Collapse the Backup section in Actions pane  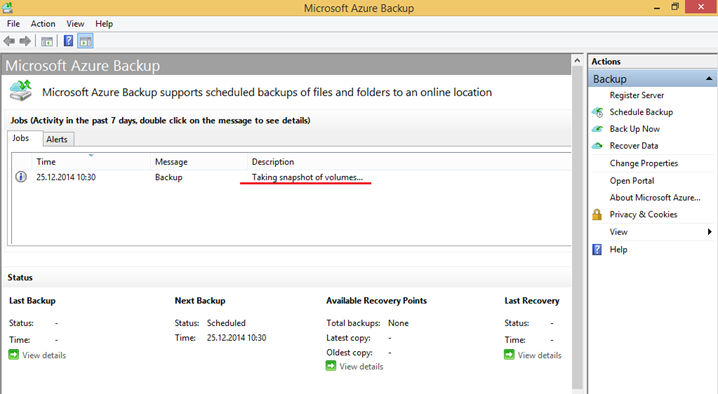point(709,79)
